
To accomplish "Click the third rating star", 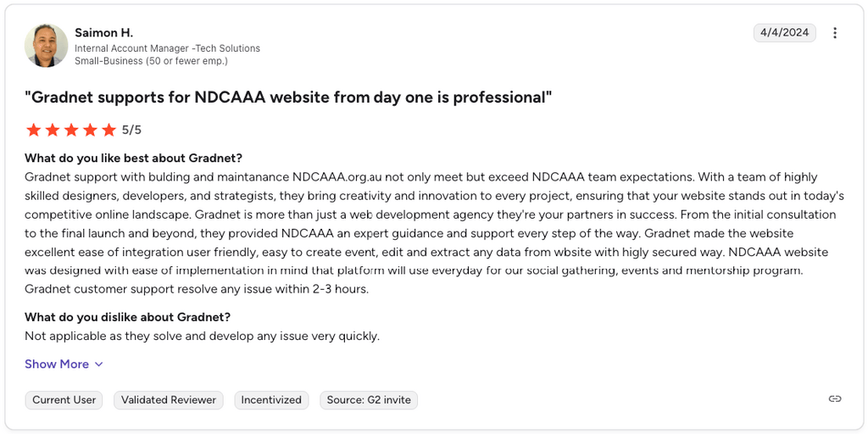I will [71, 130].
